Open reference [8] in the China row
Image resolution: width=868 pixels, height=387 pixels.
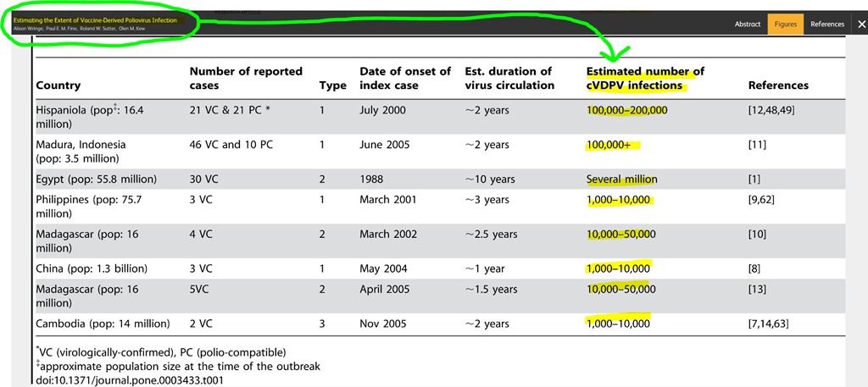(754, 268)
